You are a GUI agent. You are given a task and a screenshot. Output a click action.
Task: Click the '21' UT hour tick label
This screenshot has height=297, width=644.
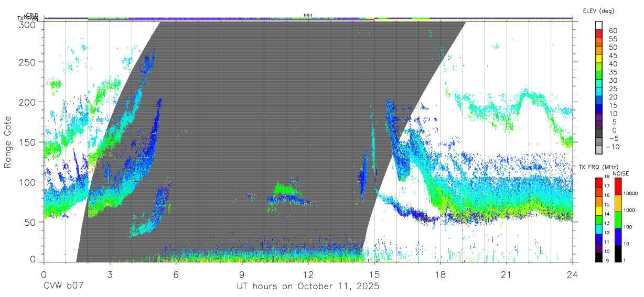(x=506, y=274)
